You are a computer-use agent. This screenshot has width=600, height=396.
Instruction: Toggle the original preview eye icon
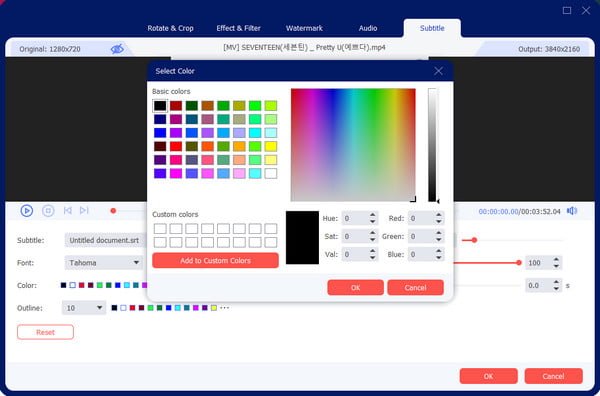117,49
